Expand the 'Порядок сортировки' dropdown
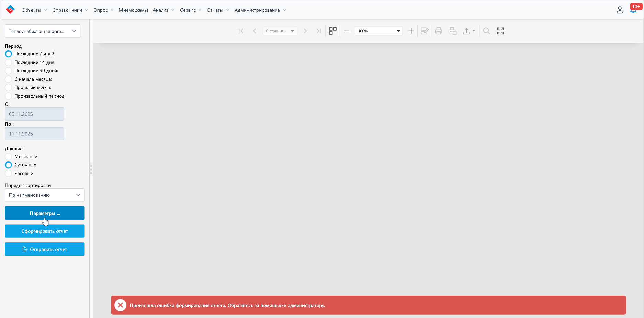Screen dimensions: 644x318 (45, 195)
